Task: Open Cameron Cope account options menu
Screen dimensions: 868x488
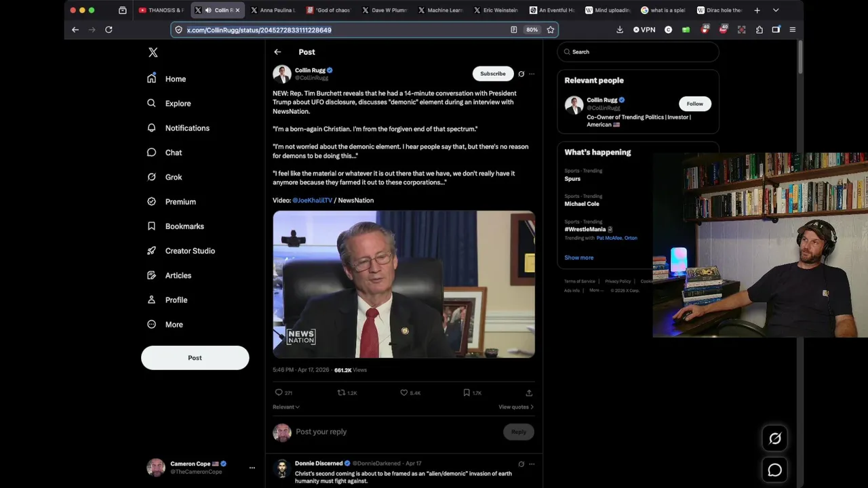Action: coord(252,468)
